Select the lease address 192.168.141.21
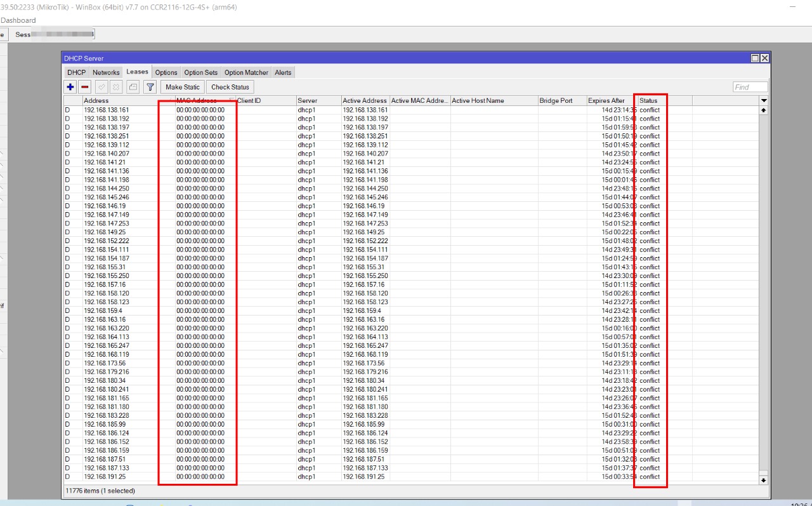 click(x=104, y=163)
